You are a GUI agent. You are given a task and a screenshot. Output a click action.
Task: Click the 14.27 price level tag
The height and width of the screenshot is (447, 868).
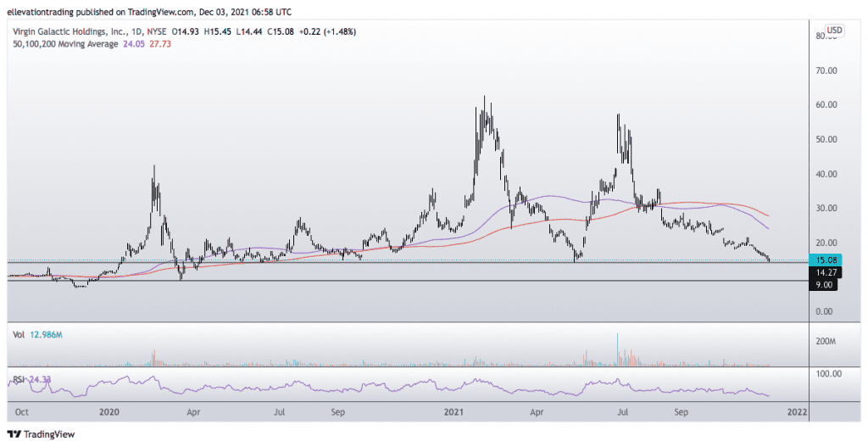click(x=827, y=272)
